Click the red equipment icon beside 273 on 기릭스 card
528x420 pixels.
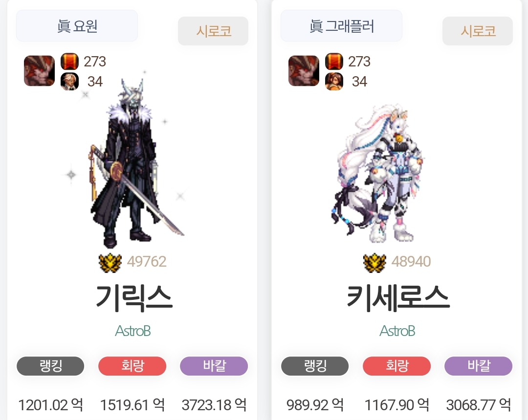tap(70, 62)
